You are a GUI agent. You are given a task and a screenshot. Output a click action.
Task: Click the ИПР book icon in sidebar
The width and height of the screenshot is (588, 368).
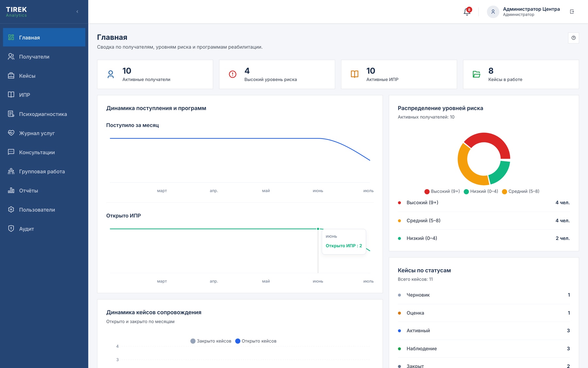pos(11,95)
